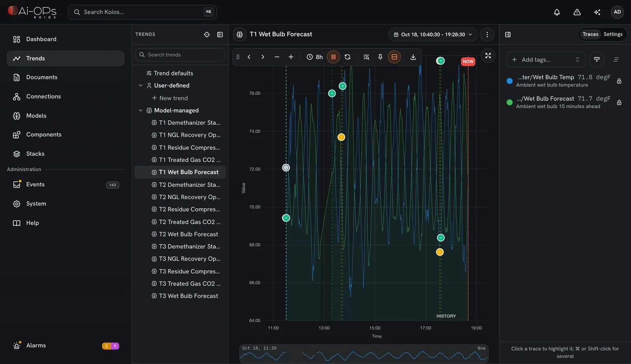Click green color dot of Wet Bulb Forecast

(510, 102)
